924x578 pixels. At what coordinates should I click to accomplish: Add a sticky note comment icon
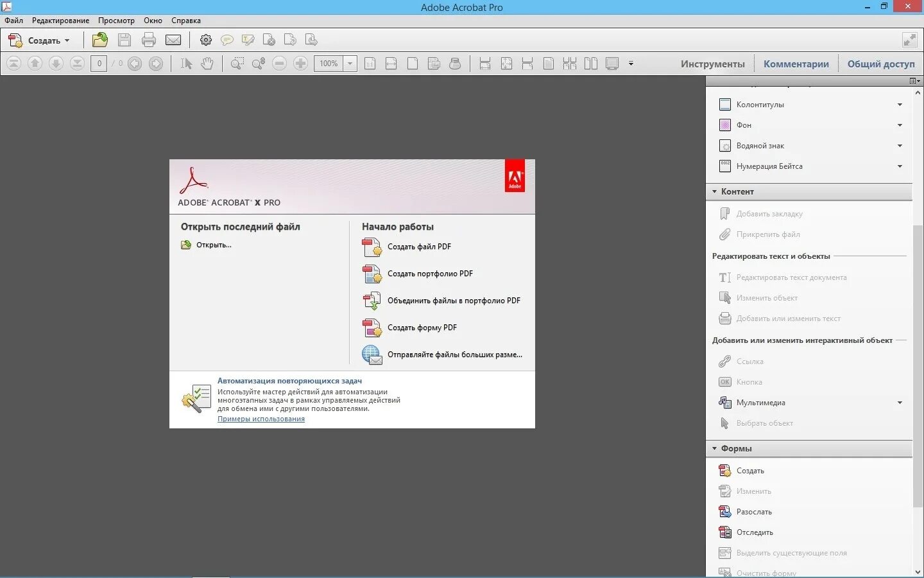(x=227, y=40)
